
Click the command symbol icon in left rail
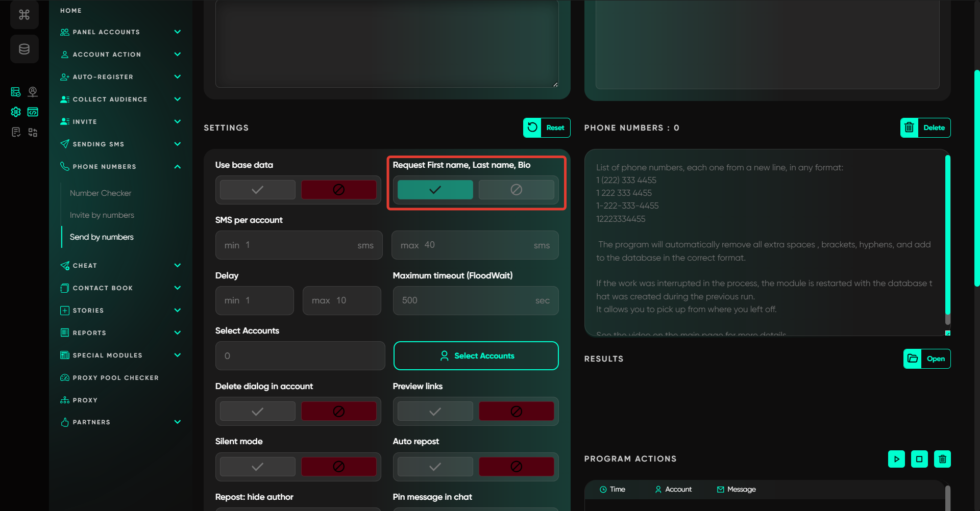24,15
